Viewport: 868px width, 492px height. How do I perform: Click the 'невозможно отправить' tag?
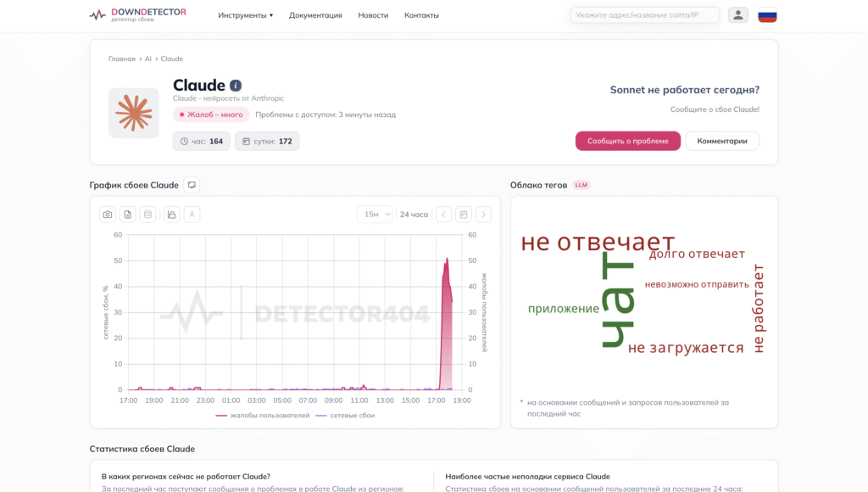[697, 284]
